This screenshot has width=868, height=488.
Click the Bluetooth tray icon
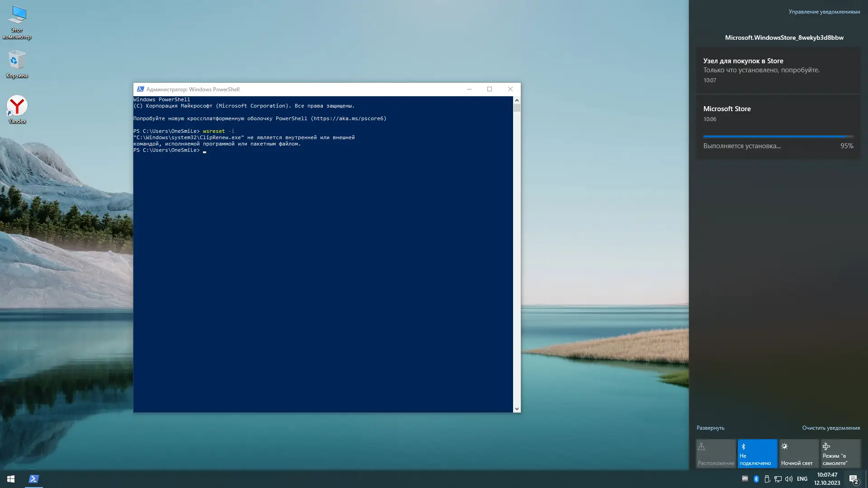[756, 479]
